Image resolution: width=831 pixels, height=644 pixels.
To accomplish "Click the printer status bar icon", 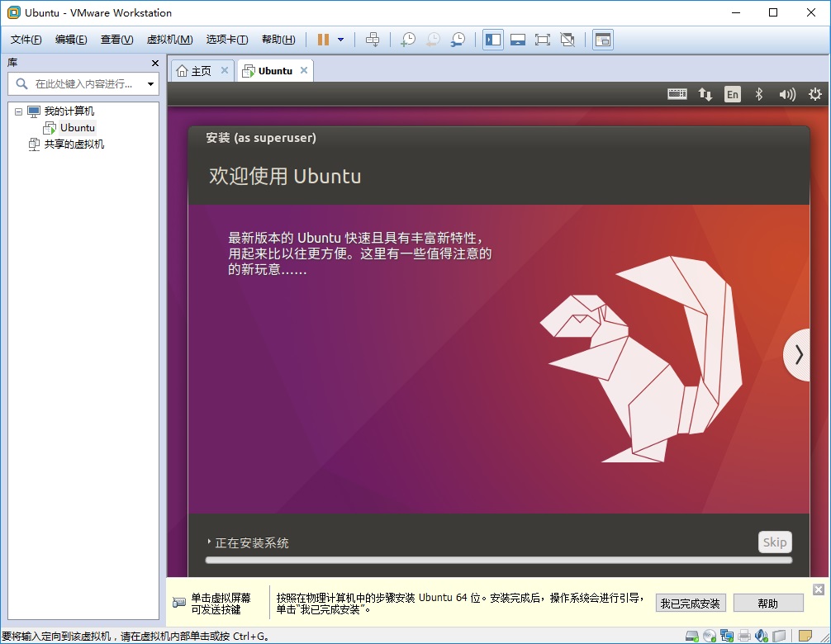I will pos(744,636).
